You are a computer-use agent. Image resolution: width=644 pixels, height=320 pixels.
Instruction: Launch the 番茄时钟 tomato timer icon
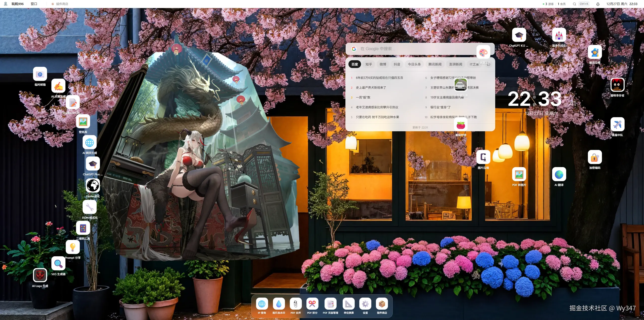pos(461,124)
